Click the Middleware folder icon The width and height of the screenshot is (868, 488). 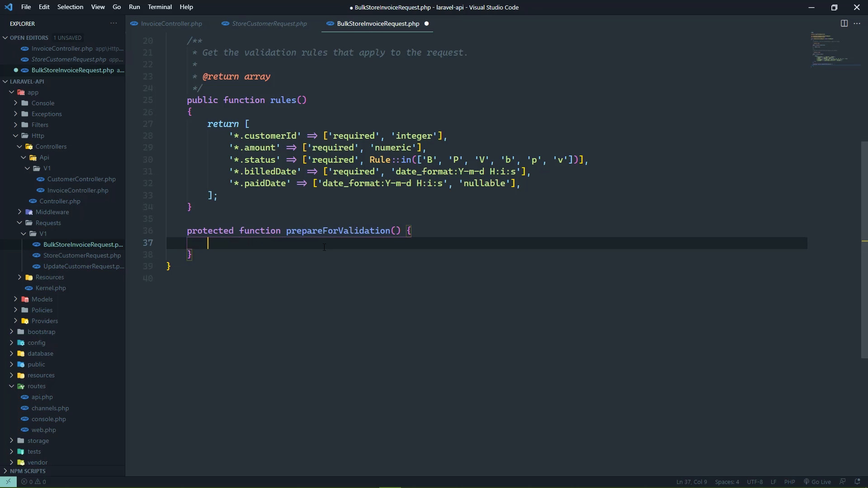tap(29, 212)
